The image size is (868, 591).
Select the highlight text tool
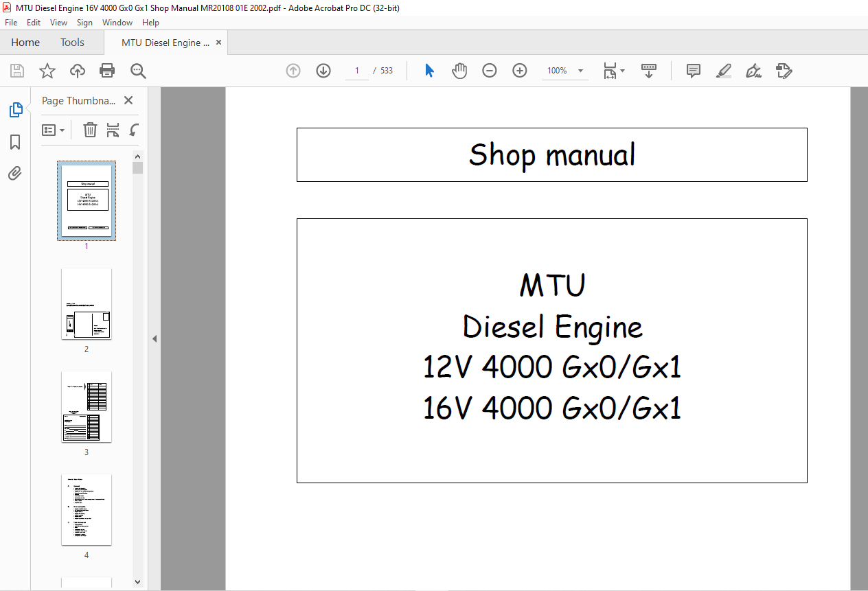[x=724, y=71]
